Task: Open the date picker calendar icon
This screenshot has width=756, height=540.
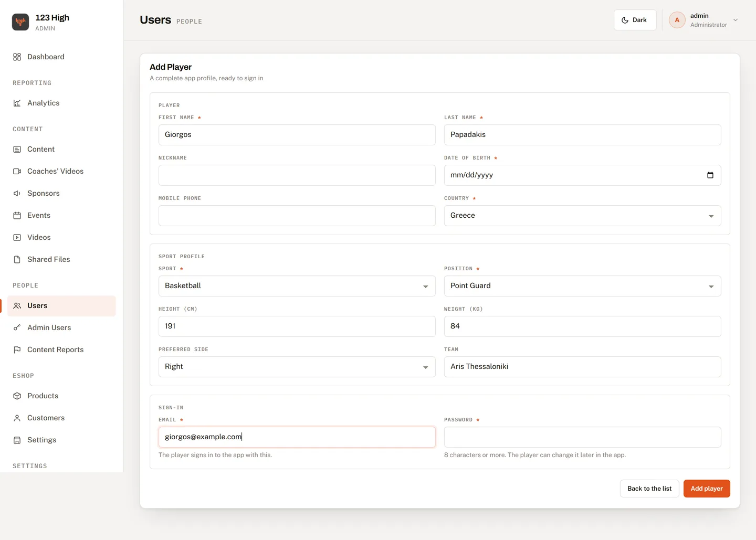Action: click(x=710, y=175)
